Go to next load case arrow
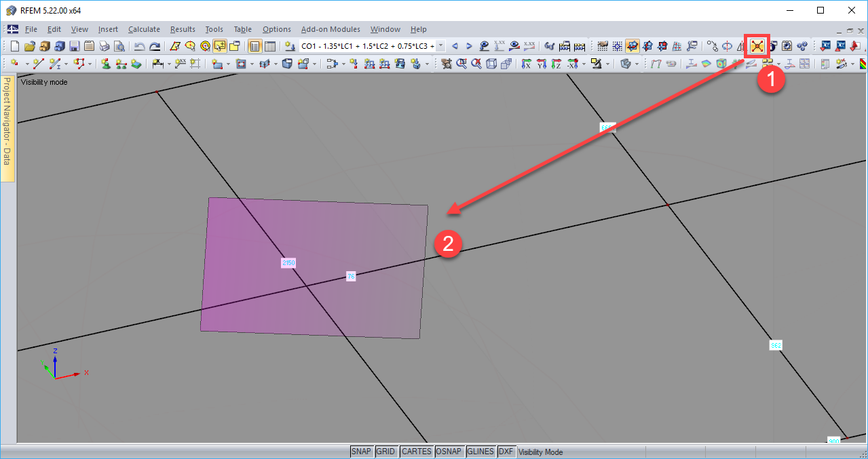The image size is (868, 459). pyautogui.click(x=469, y=46)
